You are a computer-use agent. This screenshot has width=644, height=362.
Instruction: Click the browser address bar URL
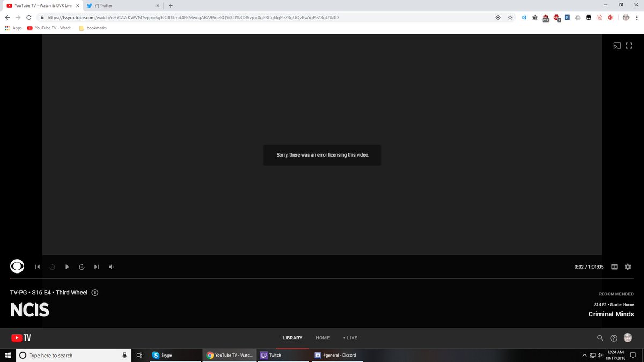(193, 17)
